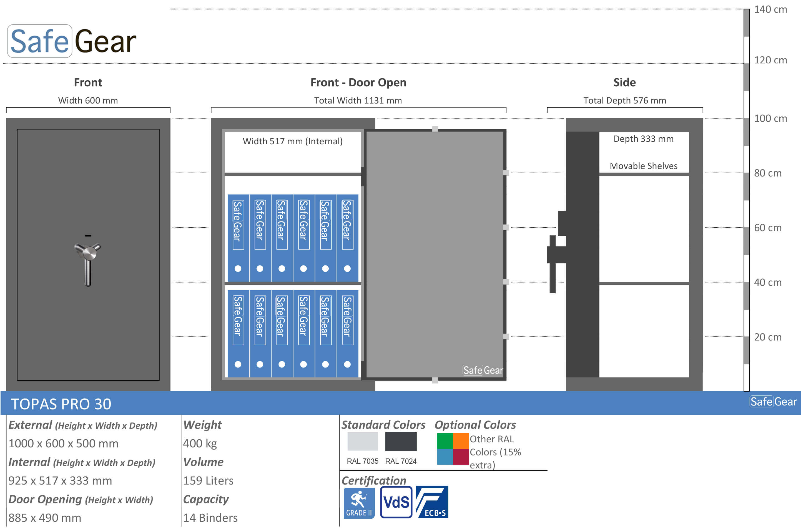Click the VdS certification logo
This screenshot has width=801, height=532.
point(396,502)
